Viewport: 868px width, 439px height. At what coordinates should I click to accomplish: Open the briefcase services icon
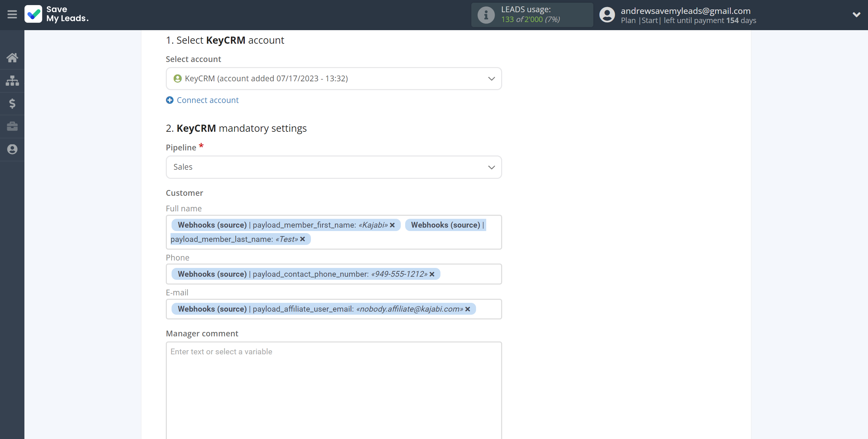click(12, 126)
